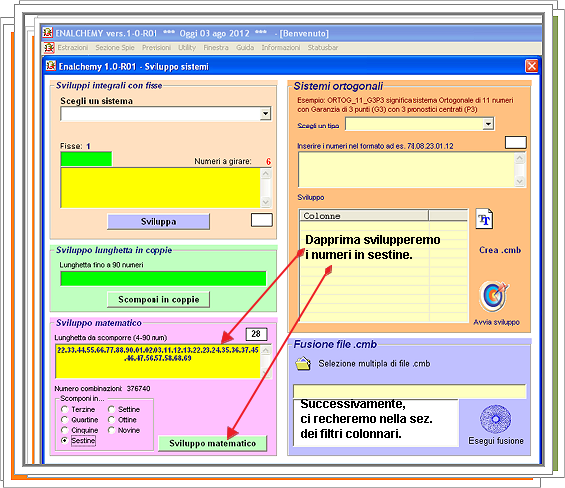Click the red Numeri a girare value 6
Viewport: 565px width, 488px height.
tap(268, 161)
